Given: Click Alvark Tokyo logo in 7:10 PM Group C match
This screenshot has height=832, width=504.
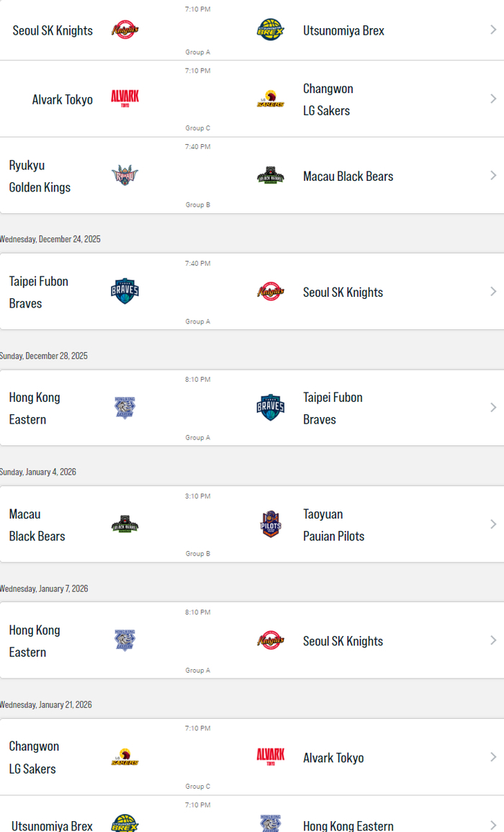Looking at the screenshot, I should [125, 99].
